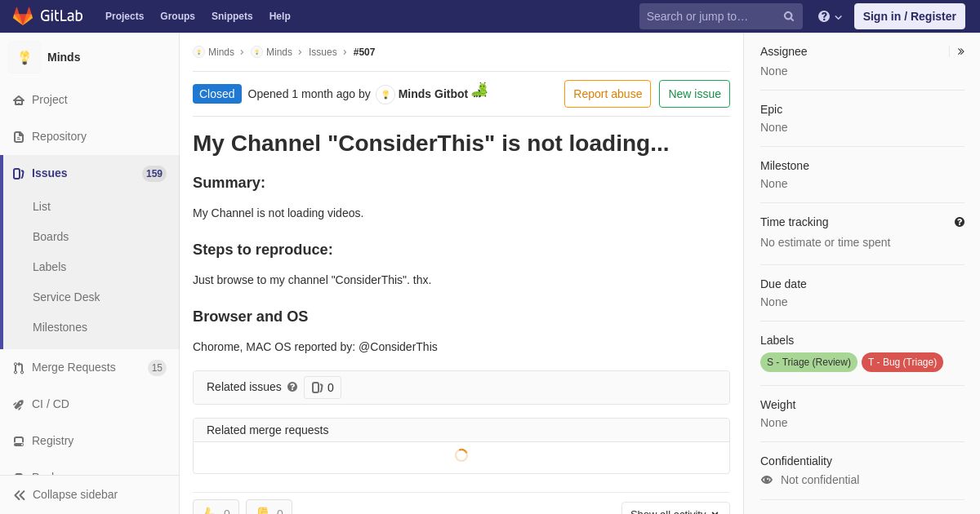This screenshot has width=980, height=514.
Task: Click the Collapse sidebar text
Action: coord(75,494)
